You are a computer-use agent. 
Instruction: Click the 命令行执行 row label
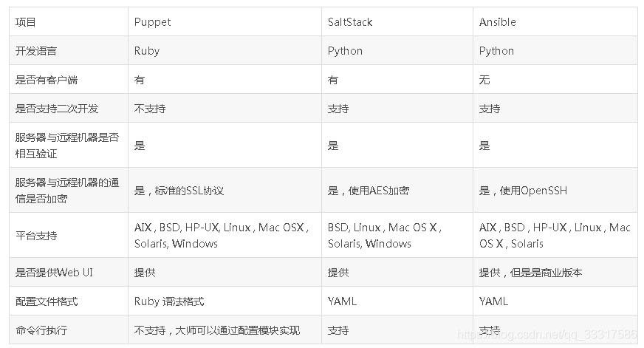[x=69, y=330]
